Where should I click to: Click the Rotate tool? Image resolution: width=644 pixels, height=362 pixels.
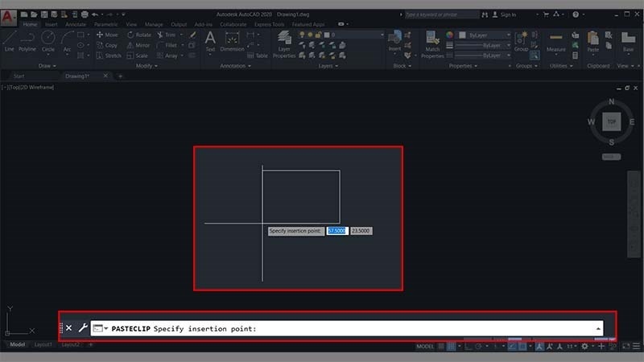point(138,35)
